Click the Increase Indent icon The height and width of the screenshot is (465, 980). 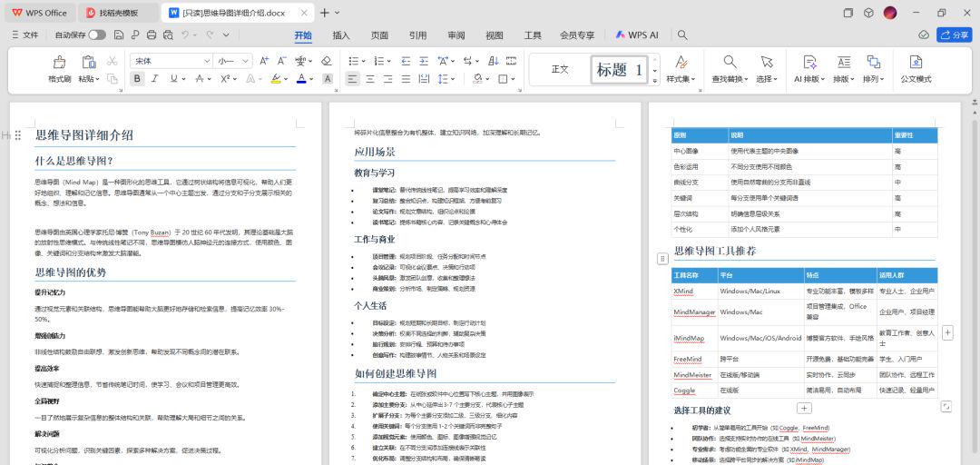tap(424, 61)
